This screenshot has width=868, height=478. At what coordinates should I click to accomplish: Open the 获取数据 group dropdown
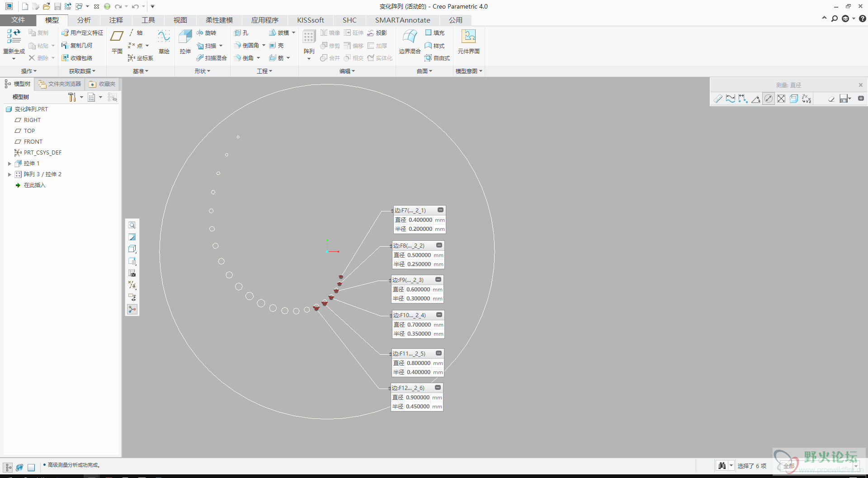pyautogui.click(x=82, y=71)
